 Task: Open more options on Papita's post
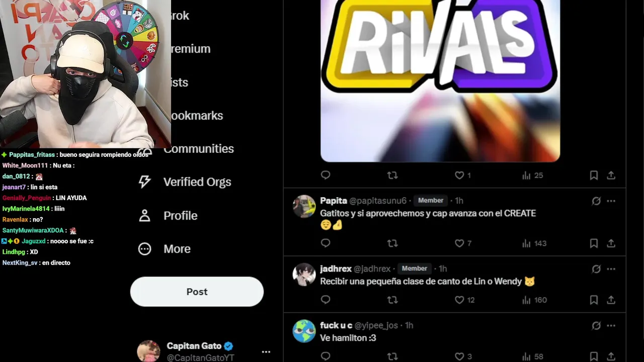(611, 201)
